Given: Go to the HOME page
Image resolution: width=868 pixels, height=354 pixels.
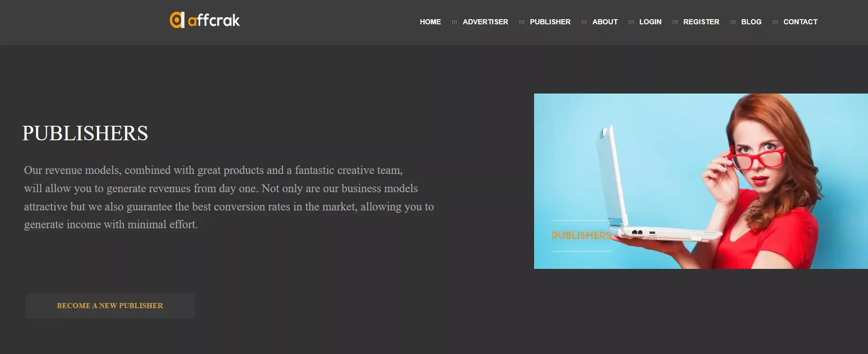Looking at the screenshot, I should tap(430, 22).
